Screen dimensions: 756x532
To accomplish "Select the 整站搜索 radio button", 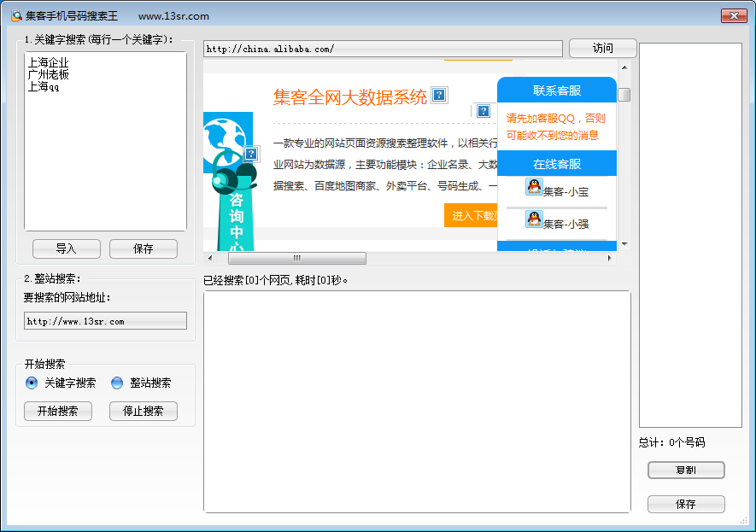I will tap(117, 383).
